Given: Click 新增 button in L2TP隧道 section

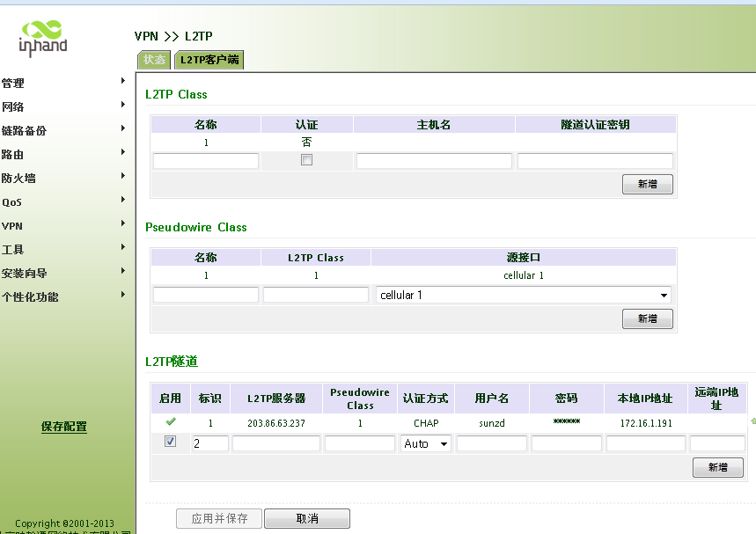Looking at the screenshot, I should [x=717, y=468].
